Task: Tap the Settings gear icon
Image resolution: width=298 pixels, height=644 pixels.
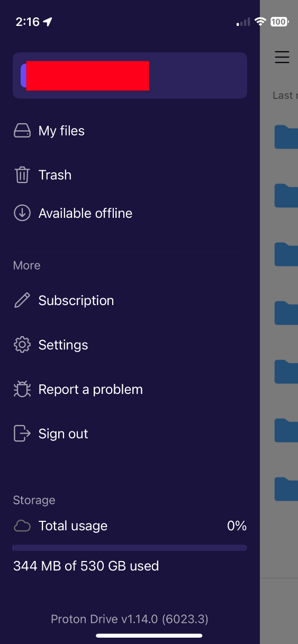Action: (x=22, y=345)
